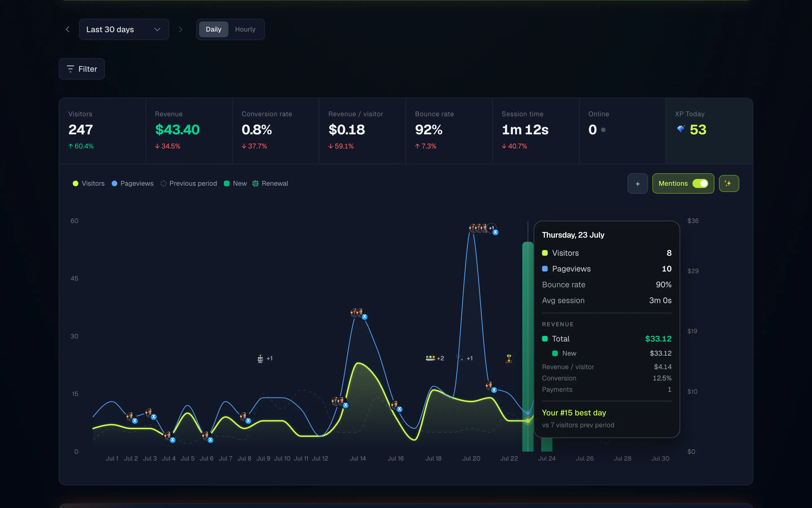
Task: Click the +1 badge at Jul 20 peak
Action: coord(491,228)
